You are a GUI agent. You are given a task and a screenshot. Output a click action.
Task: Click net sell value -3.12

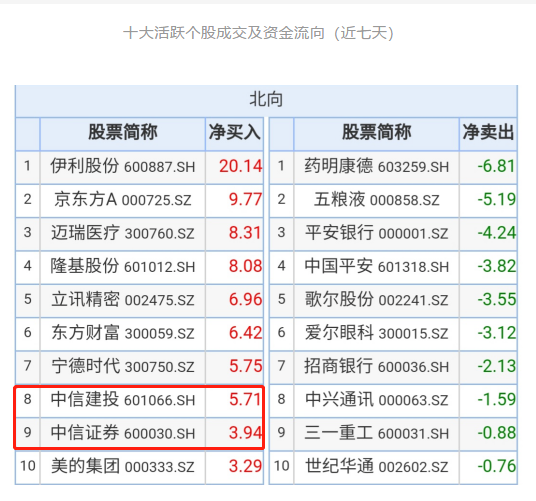(x=497, y=333)
